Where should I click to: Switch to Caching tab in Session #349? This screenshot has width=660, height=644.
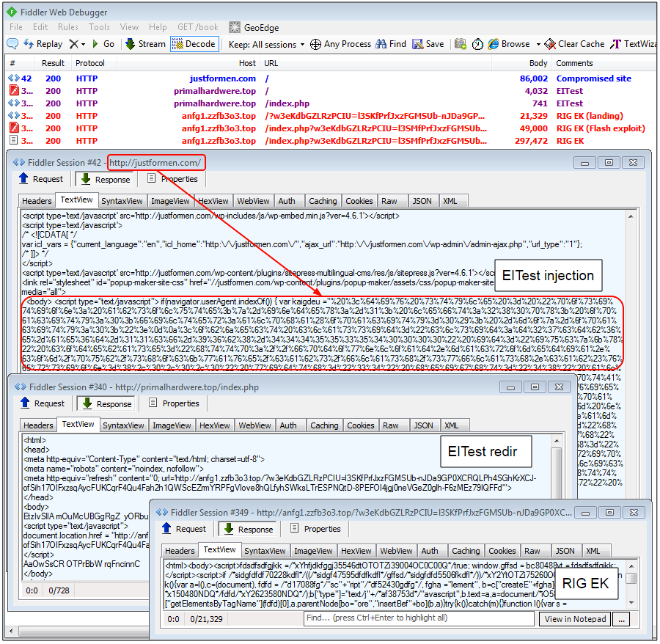click(466, 551)
